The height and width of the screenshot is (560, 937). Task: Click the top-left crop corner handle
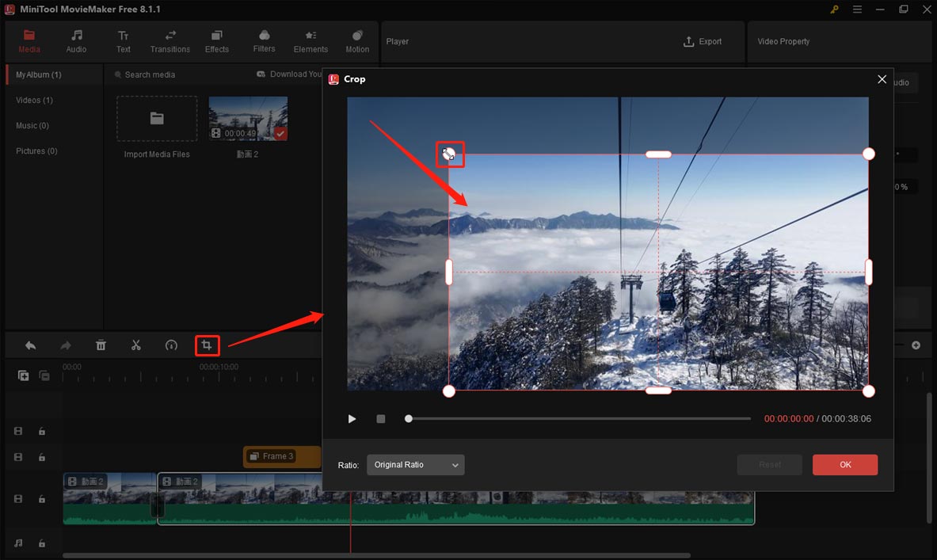tap(449, 154)
